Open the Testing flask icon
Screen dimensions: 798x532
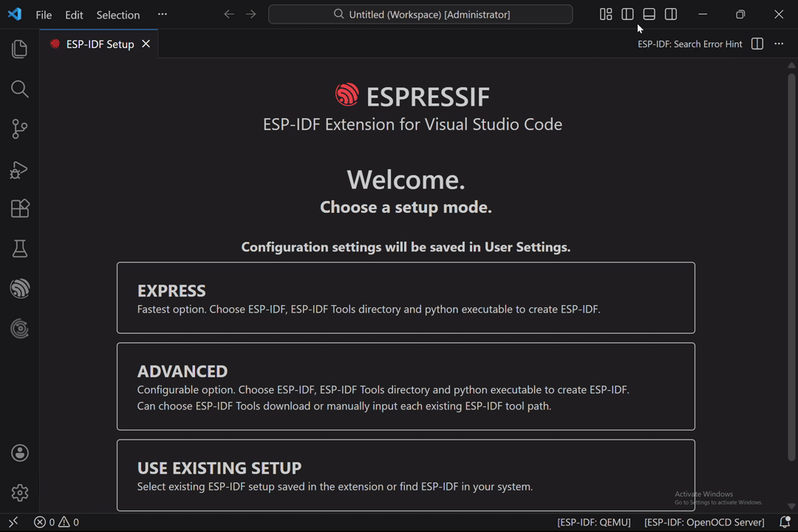point(20,249)
